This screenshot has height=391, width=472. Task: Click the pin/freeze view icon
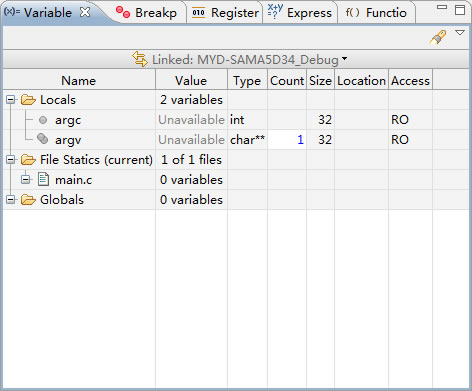click(x=438, y=37)
